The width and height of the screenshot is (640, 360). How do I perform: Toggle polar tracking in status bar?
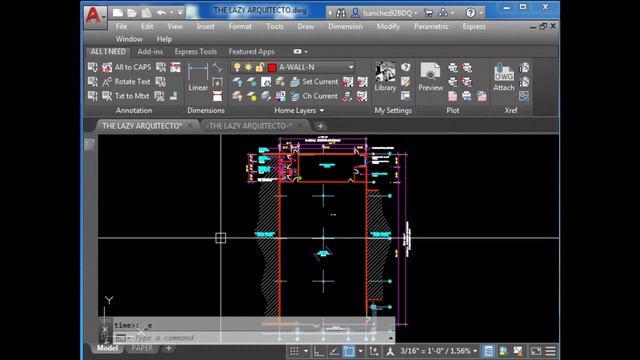tap(334, 351)
